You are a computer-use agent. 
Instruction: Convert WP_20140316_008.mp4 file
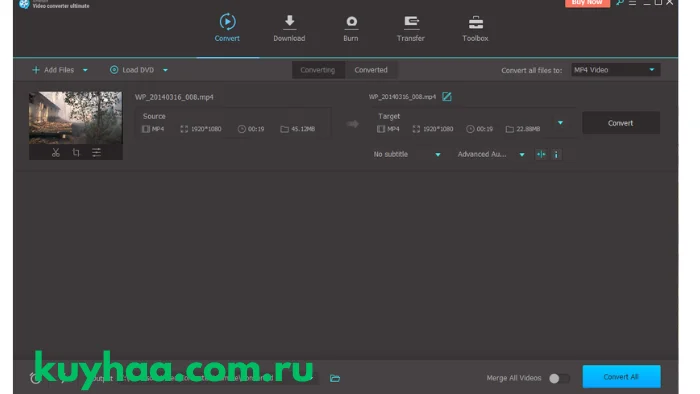point(621,123)
